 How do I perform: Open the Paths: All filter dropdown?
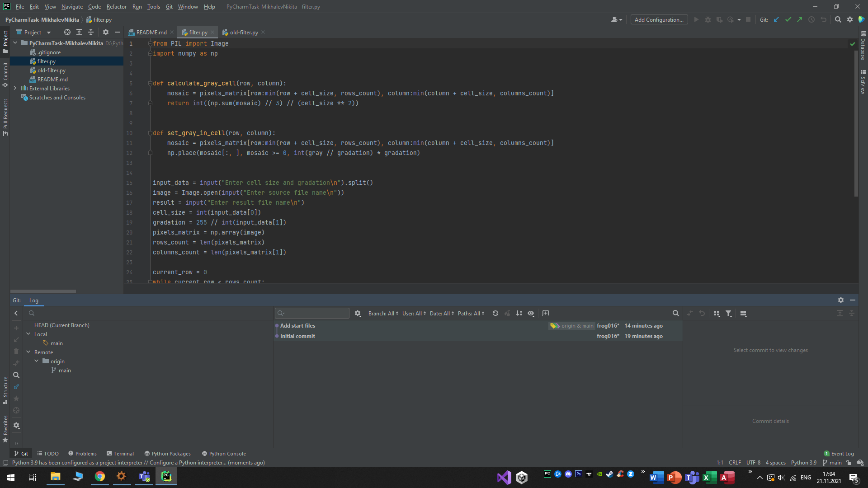pos(471,314)
